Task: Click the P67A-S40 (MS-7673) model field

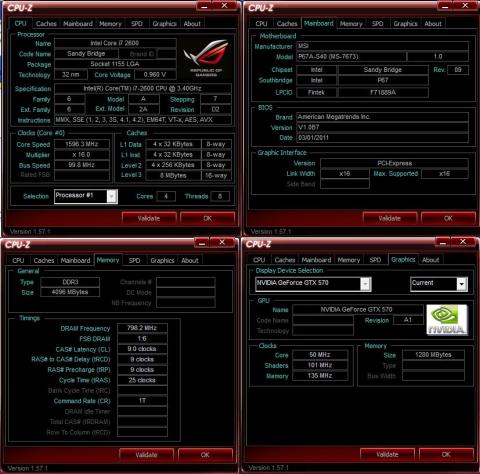Action: (351, 56)
